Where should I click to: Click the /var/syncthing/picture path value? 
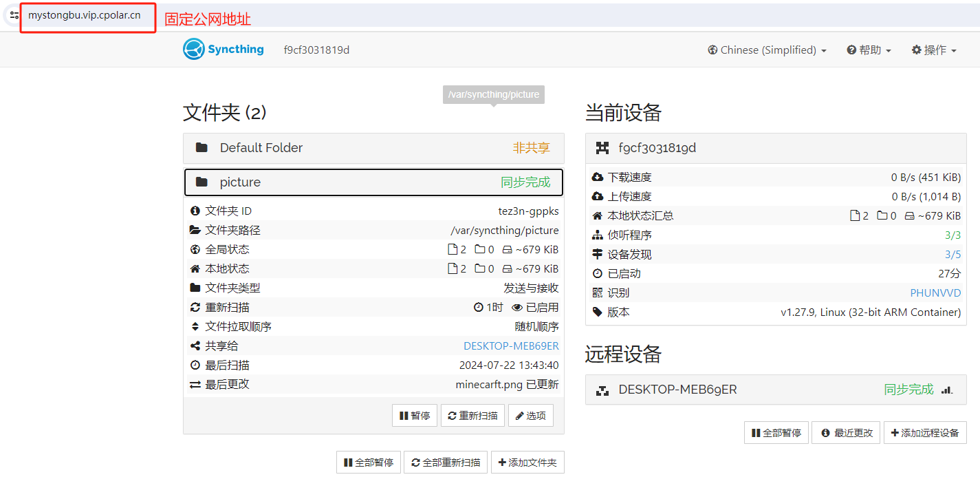point(505,230)
